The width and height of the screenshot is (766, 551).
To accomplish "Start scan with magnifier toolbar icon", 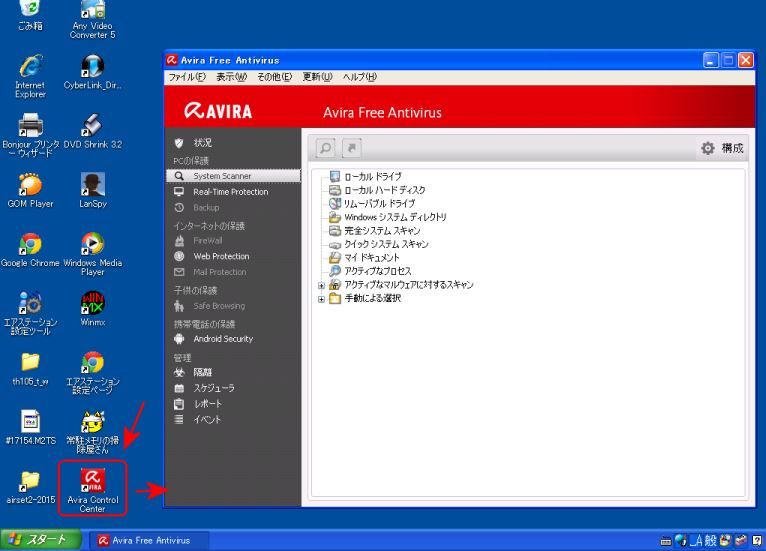I will point(325,148).
